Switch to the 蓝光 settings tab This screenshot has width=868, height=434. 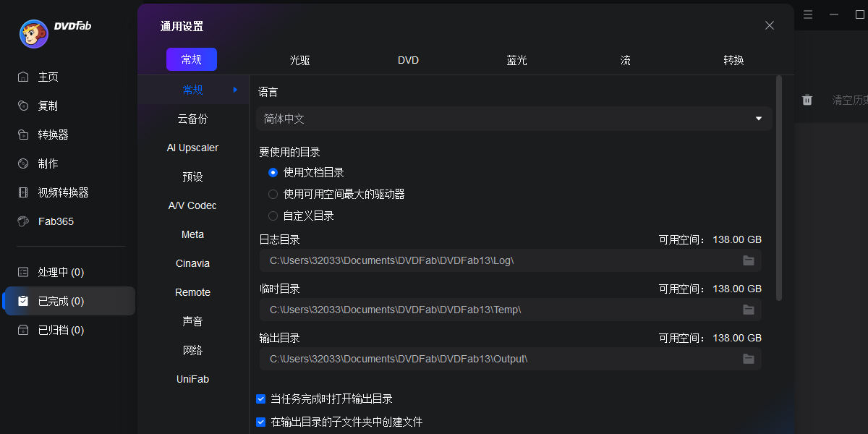pyautogui.click(x=516, y=60)
